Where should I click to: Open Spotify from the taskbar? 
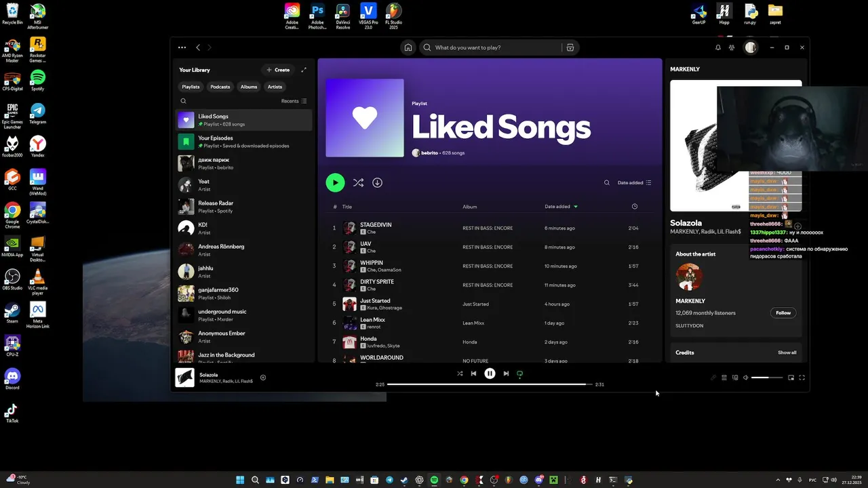434,480
